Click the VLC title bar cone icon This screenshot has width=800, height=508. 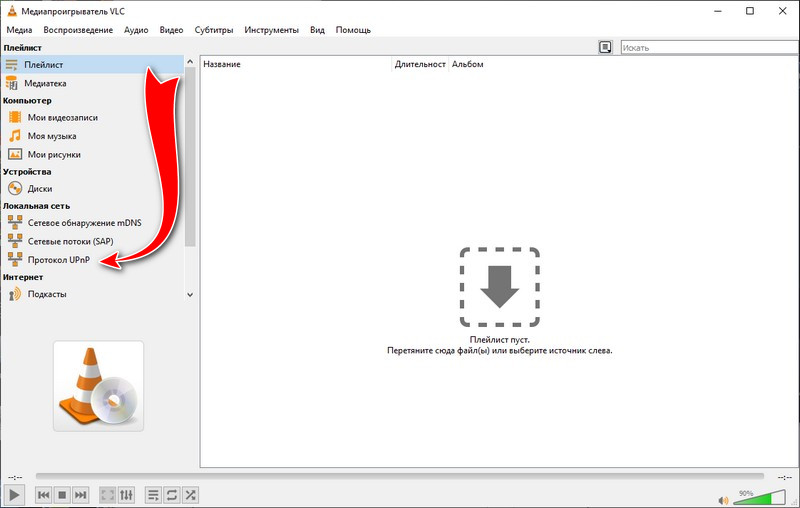[12, 11]
